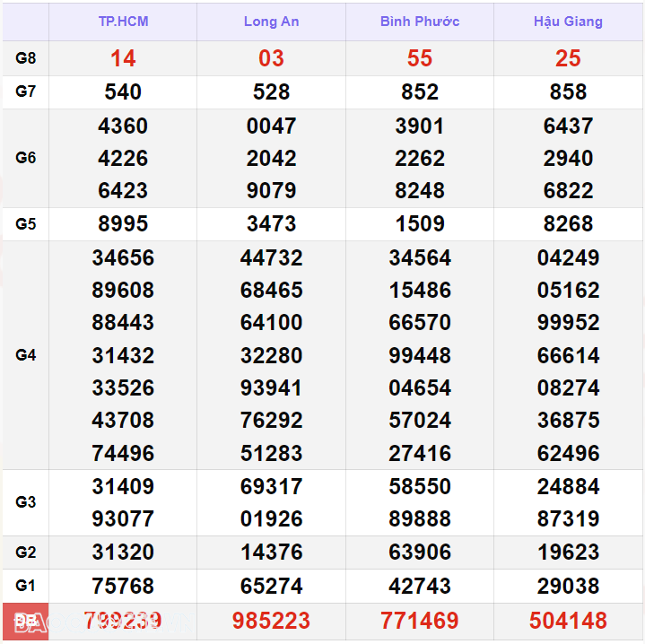Open the TP.HCM province link
The width and height of the screenshot is (645, 644).
tap(123, 22)
